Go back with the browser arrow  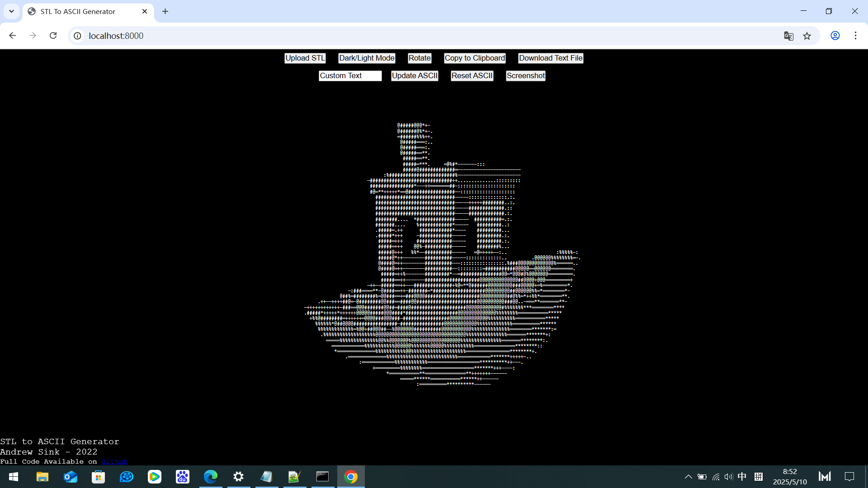click(13, 36)
